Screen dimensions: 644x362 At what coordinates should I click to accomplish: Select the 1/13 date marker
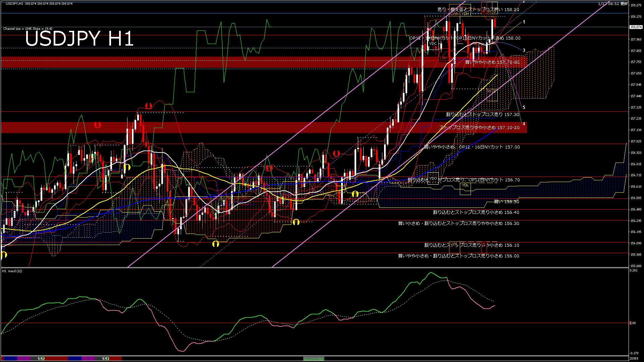click(x=106, y=359)
